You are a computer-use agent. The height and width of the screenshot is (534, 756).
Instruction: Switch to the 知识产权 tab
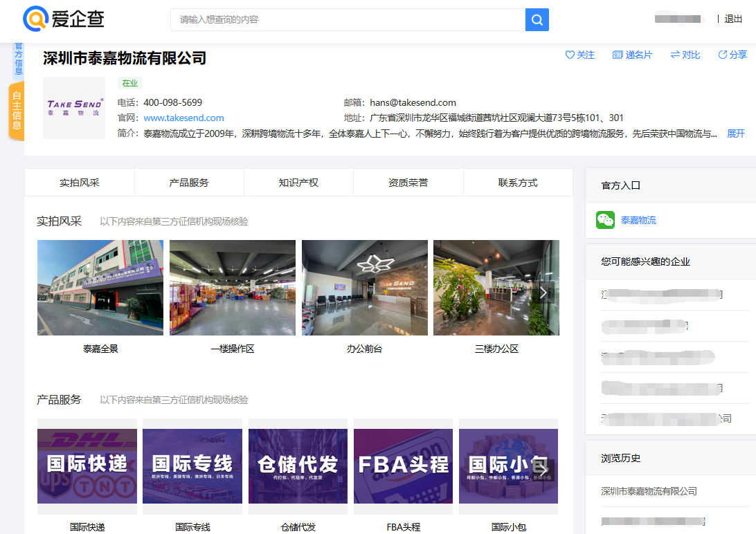(298, 182)
